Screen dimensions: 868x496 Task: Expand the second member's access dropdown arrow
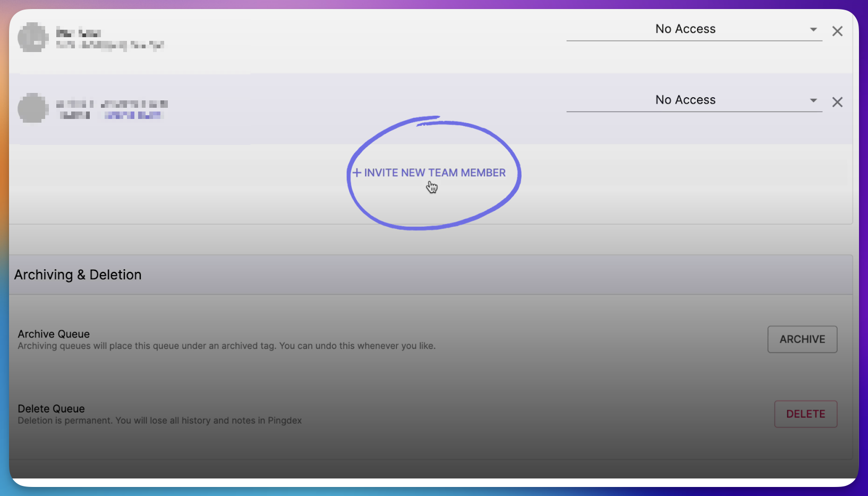pos(813,100)
